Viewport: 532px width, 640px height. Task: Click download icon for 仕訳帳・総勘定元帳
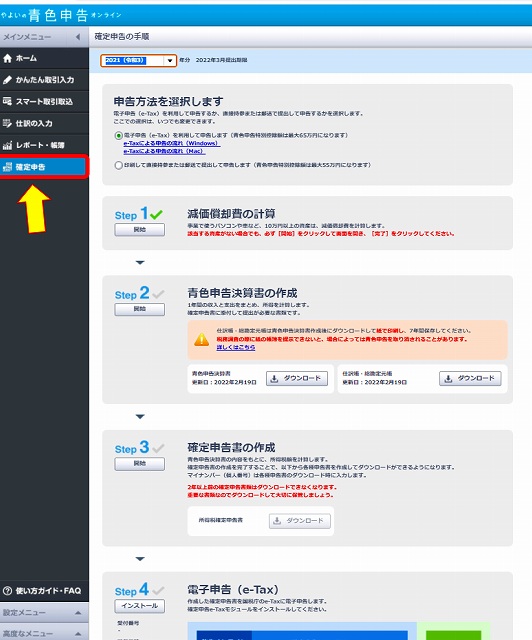click(x=448, y=379)
